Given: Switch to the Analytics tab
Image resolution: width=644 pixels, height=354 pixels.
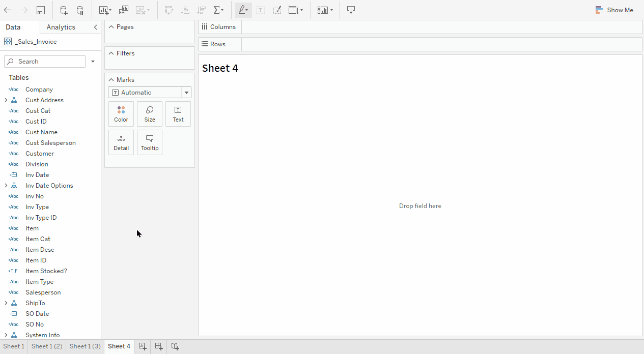Looking at the screenshot, I should coord(61,27).
